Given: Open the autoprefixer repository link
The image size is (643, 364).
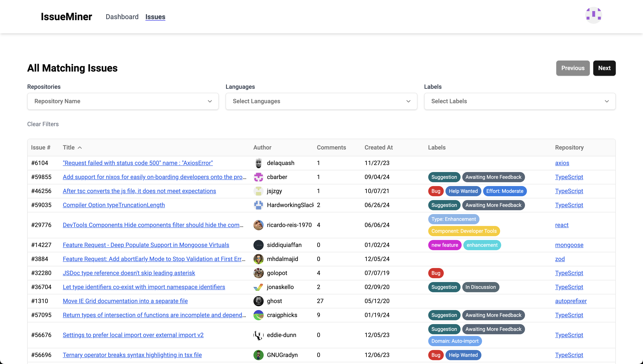Looking at the screenshot, I should [x=571, y=301].
